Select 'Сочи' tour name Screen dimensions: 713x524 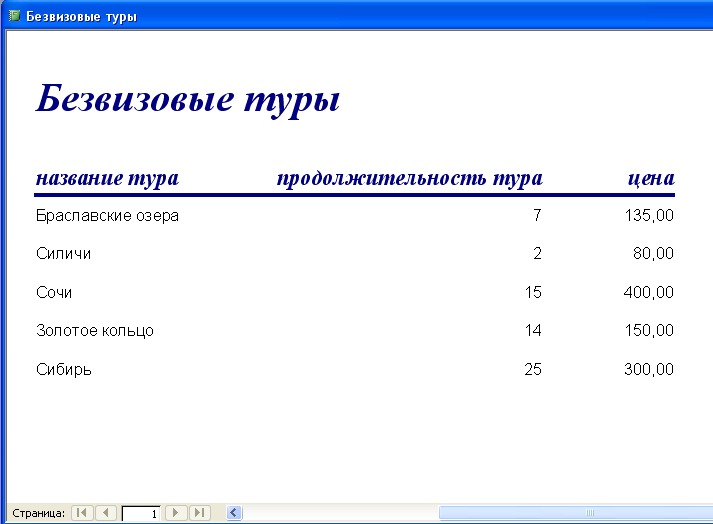[54, 292]
